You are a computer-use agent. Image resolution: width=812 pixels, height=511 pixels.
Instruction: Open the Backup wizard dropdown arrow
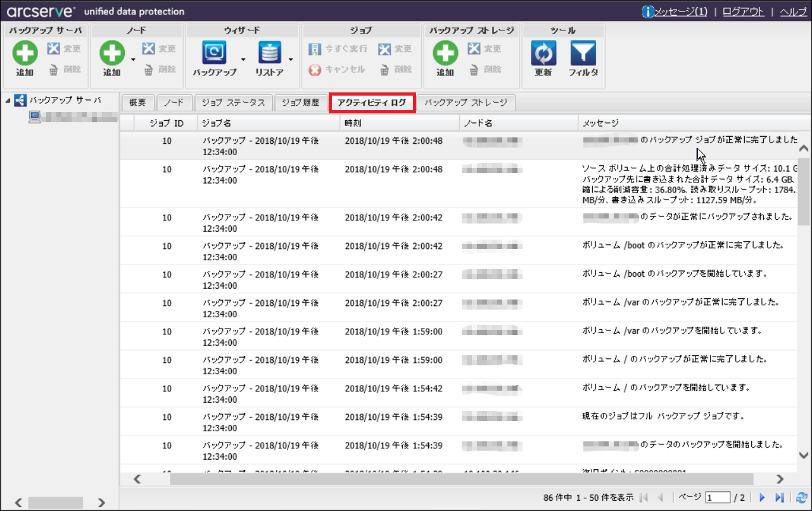coord(243,60)
